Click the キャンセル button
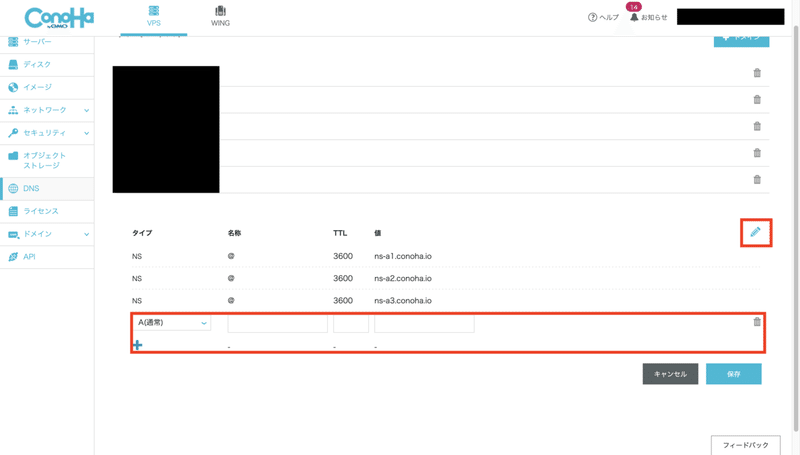 (670, 374)
